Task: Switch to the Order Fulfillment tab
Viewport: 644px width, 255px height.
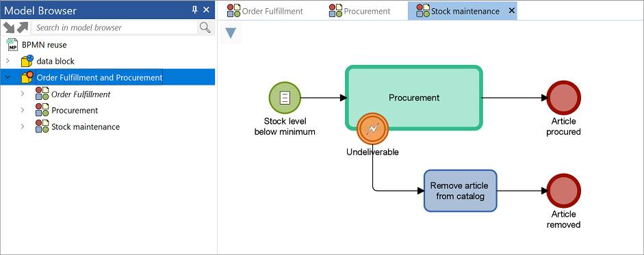Action: (266, 11)
